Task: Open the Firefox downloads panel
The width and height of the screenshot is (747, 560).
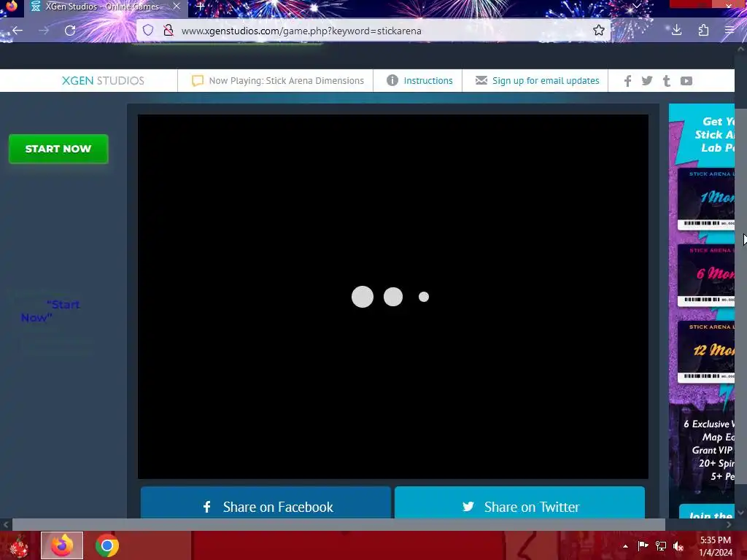Action: point(676,31)
